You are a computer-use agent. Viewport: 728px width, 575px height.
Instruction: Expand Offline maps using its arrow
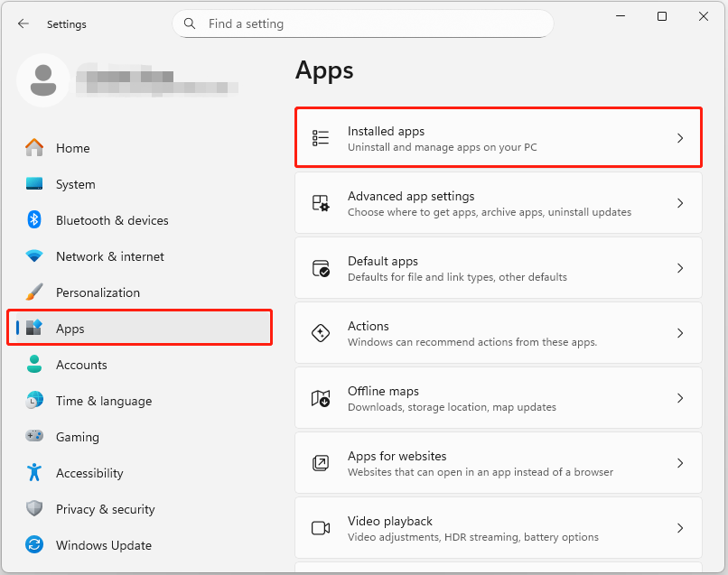(680, 397)
